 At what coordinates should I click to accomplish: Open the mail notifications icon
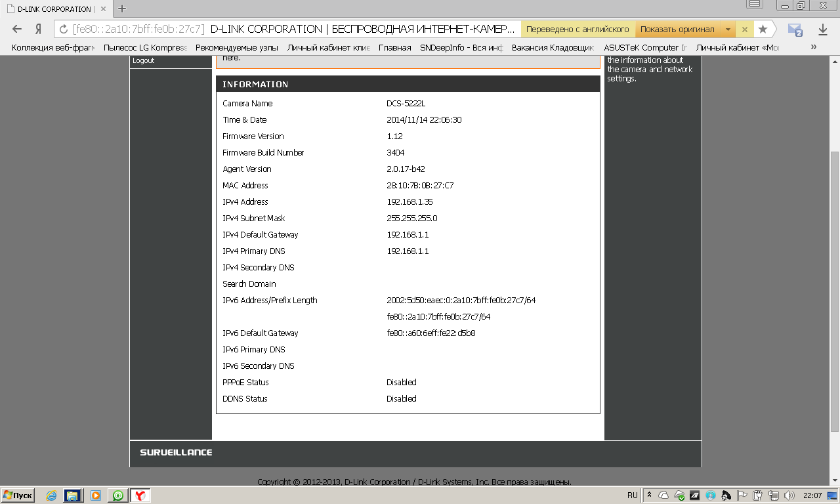pos(795,30)
